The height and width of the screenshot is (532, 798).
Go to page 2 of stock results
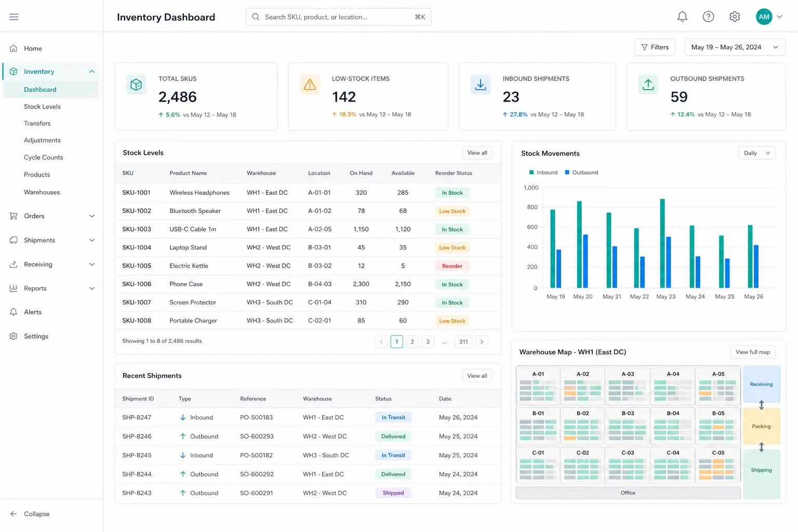[x=412, y=342]
